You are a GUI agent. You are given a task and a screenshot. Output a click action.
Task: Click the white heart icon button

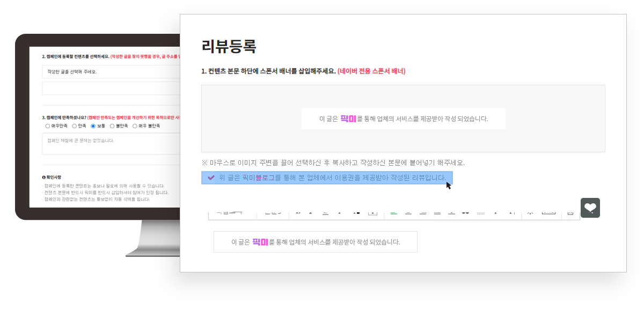point(590,208)
